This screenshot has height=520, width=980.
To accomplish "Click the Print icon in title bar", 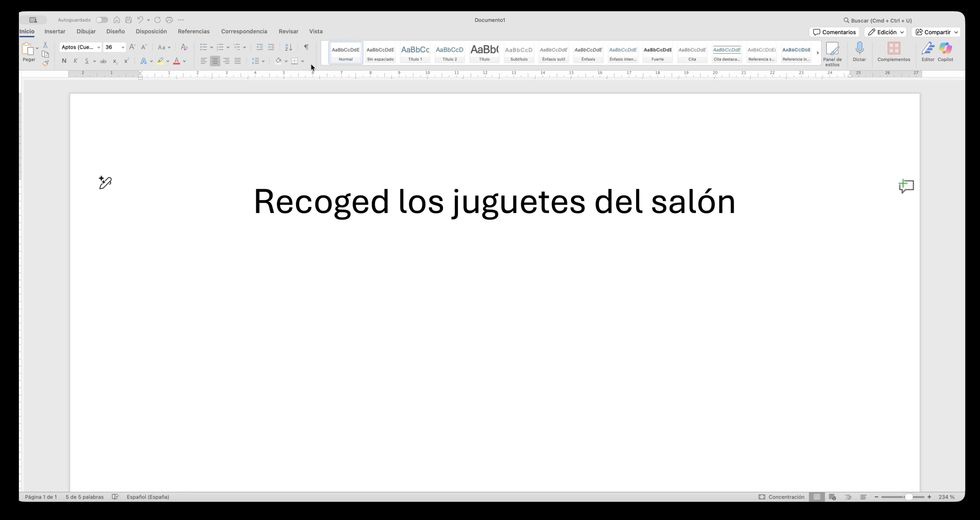I will (169, 20).
